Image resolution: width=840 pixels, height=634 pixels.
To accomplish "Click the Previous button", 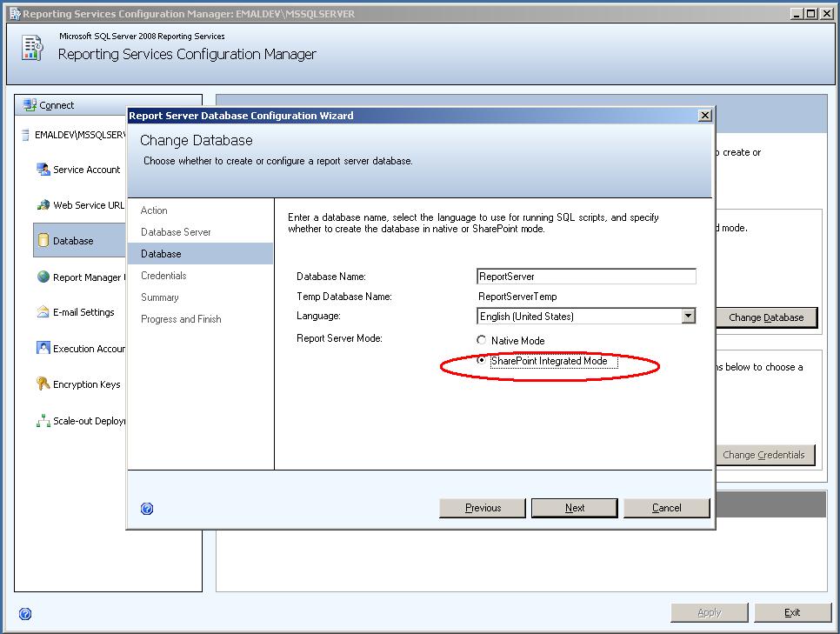I will click(483, 508).
